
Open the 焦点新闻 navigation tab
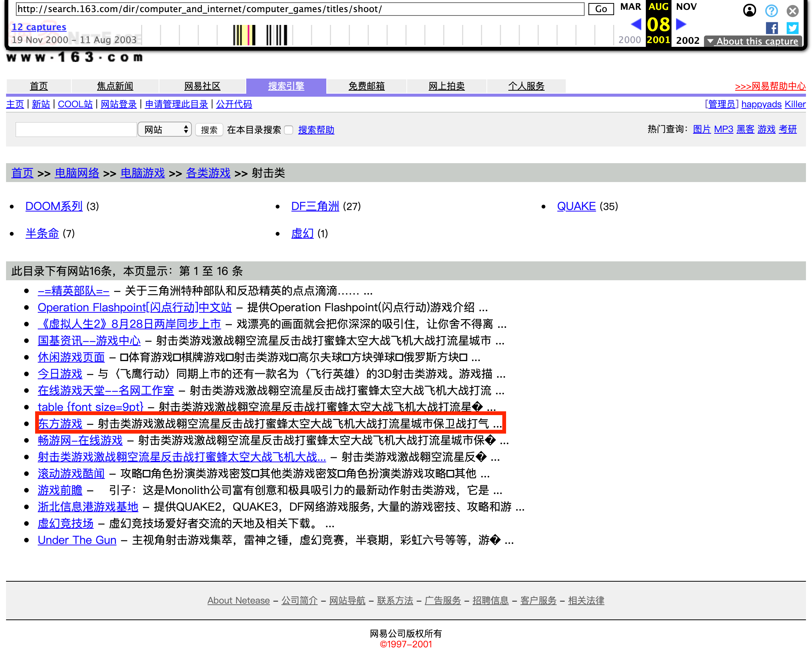click(x=115, y=86)
